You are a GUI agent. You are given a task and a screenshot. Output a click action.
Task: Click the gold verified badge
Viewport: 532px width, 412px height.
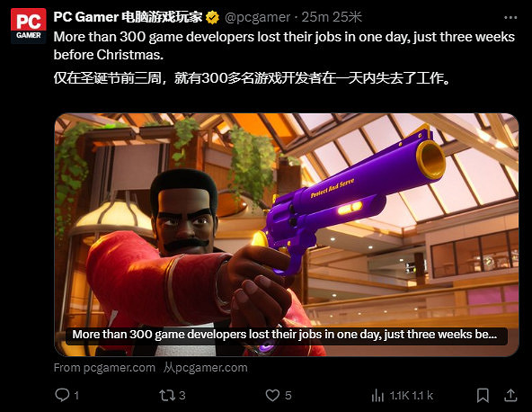213,17
